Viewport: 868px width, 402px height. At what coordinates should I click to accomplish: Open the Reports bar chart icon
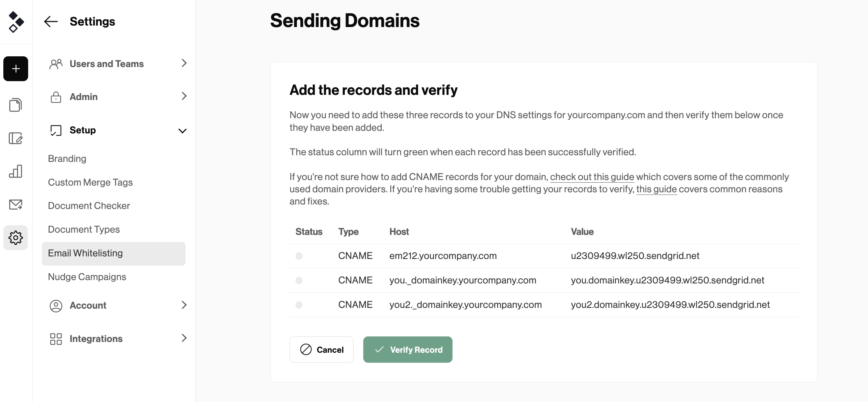(16, 171)
